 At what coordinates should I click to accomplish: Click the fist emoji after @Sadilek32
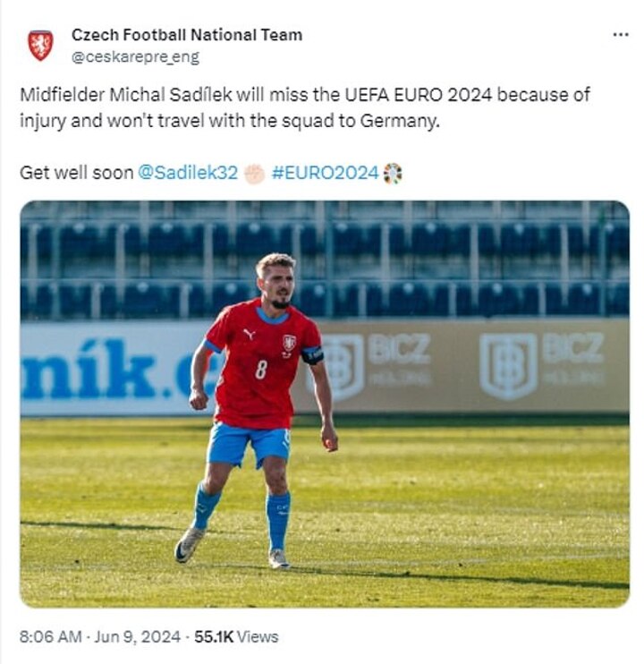point(254,173)
